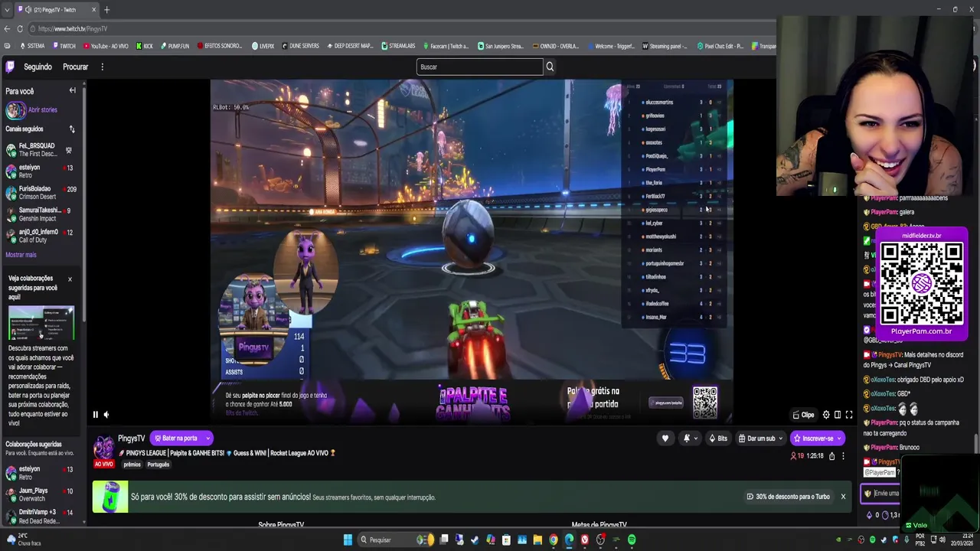Open the three-dot more menu beside Procurar

pos(102,67)
